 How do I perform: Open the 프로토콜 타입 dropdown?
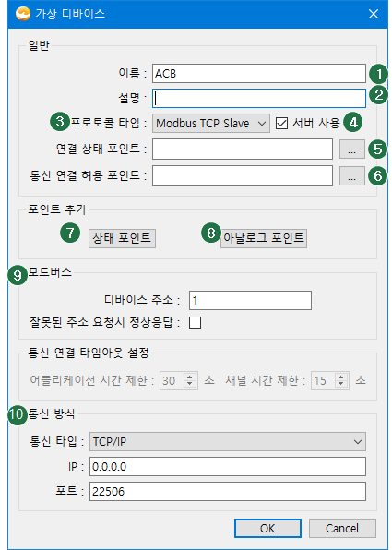[x=211, y=123]
